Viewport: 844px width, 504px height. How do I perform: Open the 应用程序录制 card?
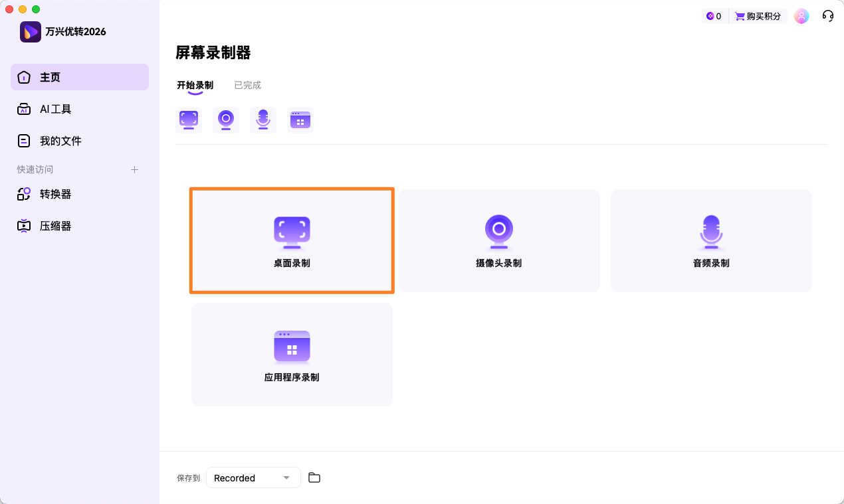pyautogui.click(x=292, y=354)
